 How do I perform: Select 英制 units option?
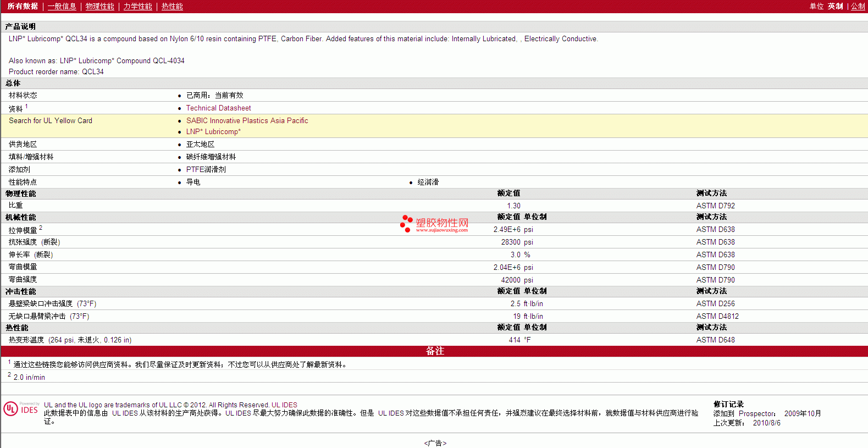click(835, 7)
